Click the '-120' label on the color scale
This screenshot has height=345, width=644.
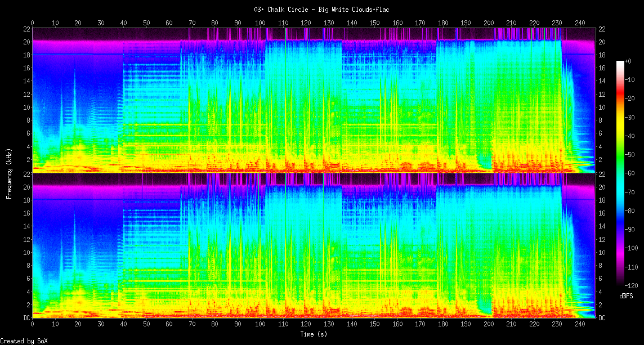[630, 285]
